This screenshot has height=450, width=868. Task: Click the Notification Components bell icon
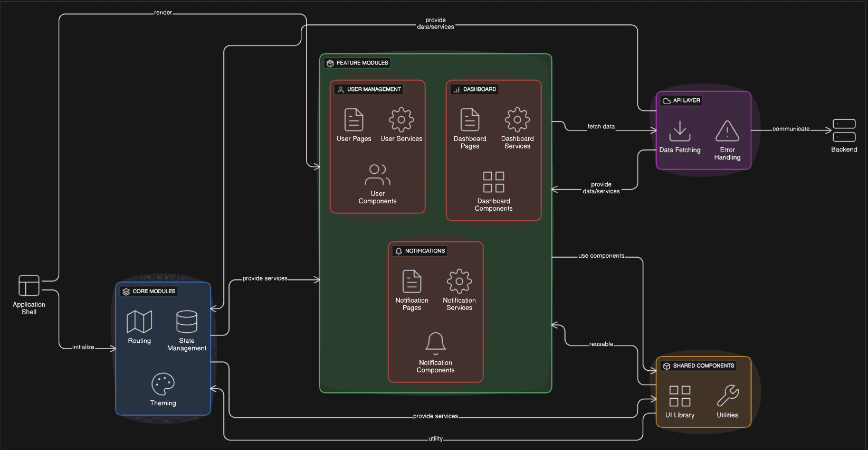tap(435, 343)
